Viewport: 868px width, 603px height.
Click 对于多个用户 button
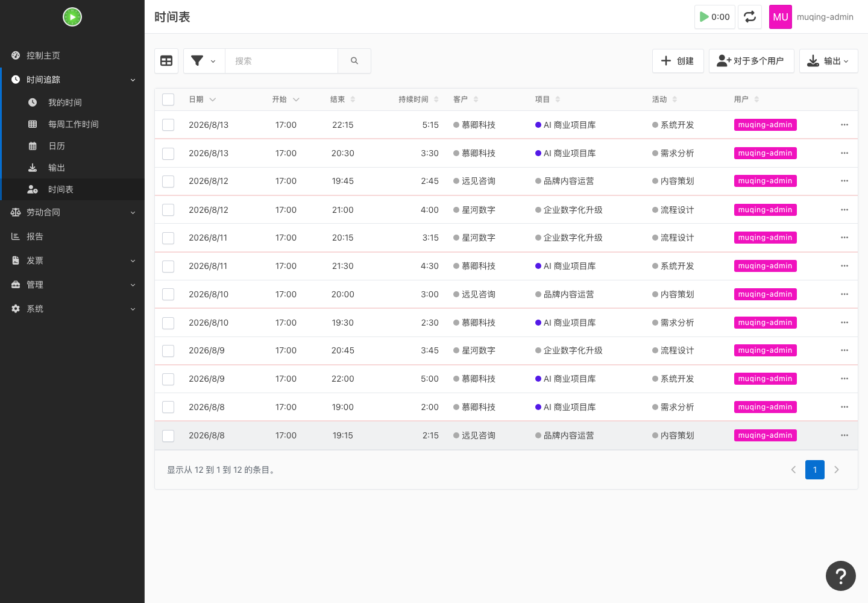pyautogui.click(x=751, y=61)
